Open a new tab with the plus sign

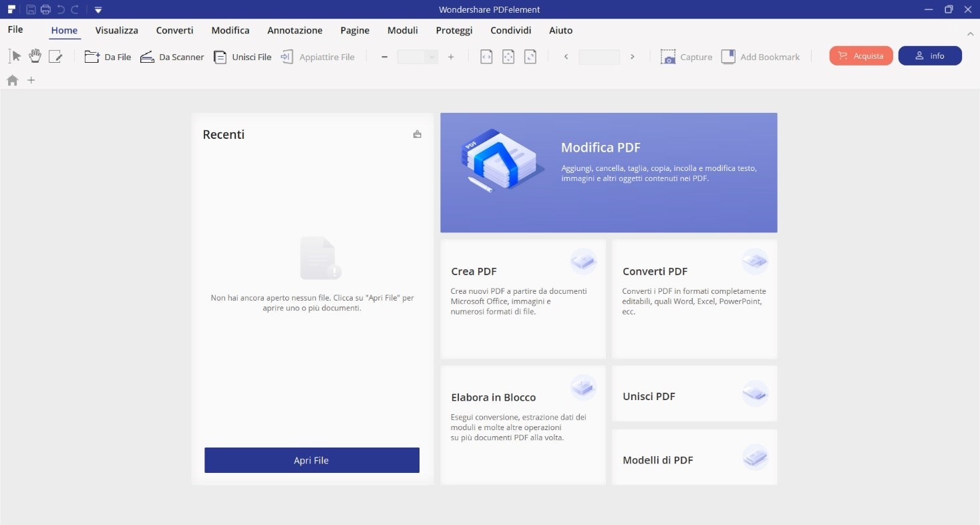31,79
